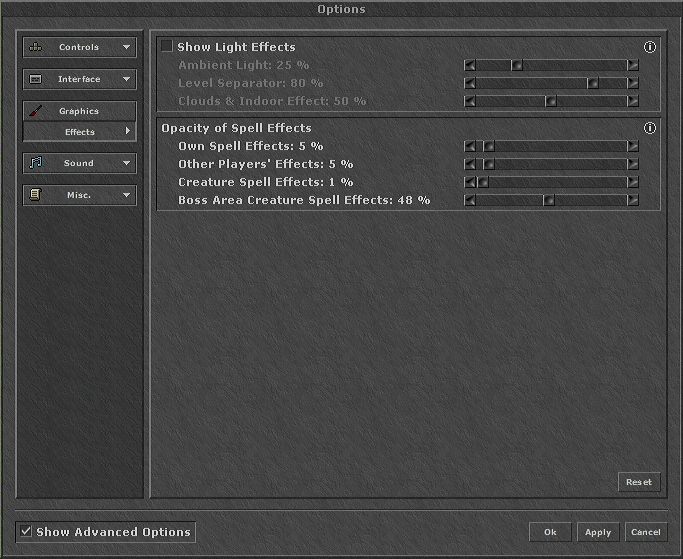Expand the Misc. dropdown arrow
Viewport: 683px width, 559px height.
coord(126,195)
